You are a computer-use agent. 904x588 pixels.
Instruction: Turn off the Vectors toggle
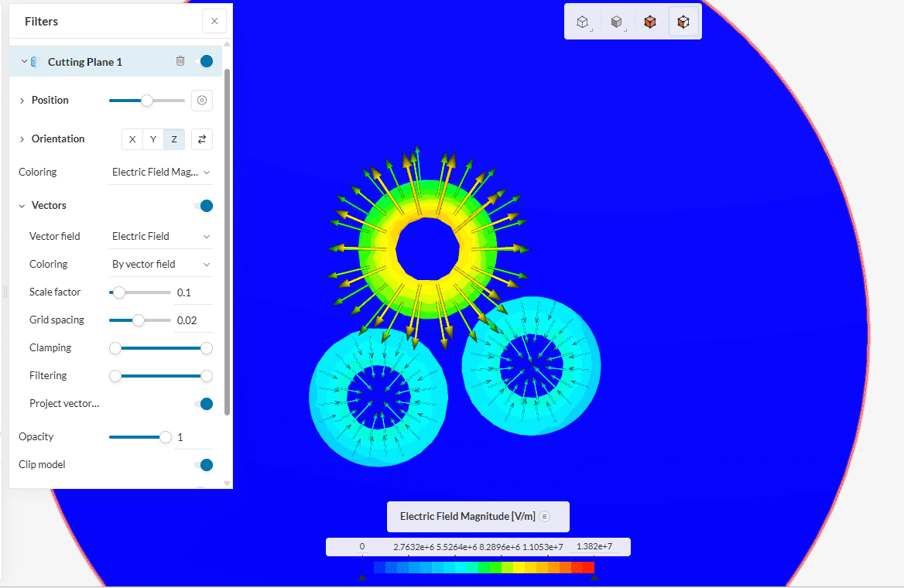[205, 206]
